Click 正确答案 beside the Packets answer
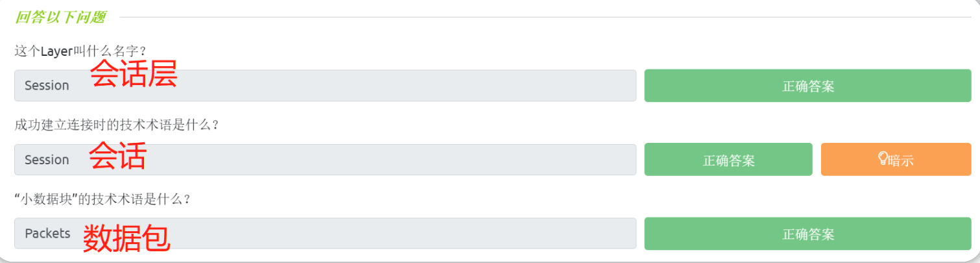The image size is (980, 263). point(807,233)
